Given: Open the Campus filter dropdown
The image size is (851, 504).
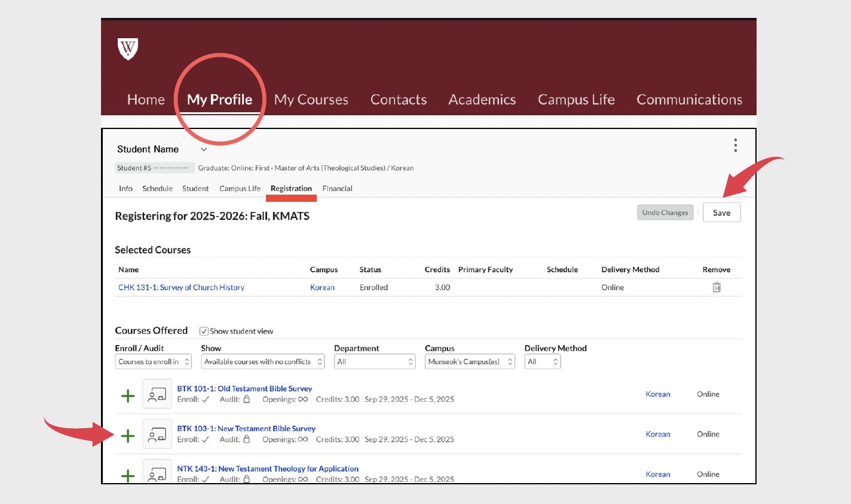Looking at the screenshot, I should tap(470, 362).
